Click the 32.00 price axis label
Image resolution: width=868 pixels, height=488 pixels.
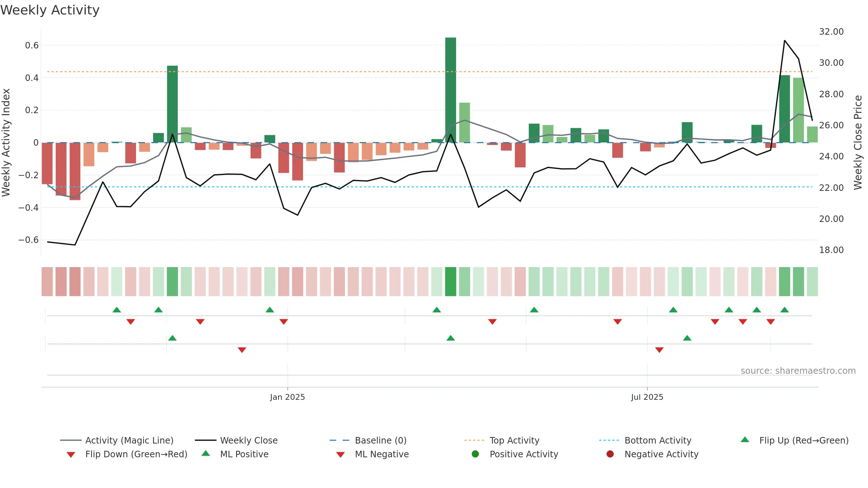(x=831, y=31)
